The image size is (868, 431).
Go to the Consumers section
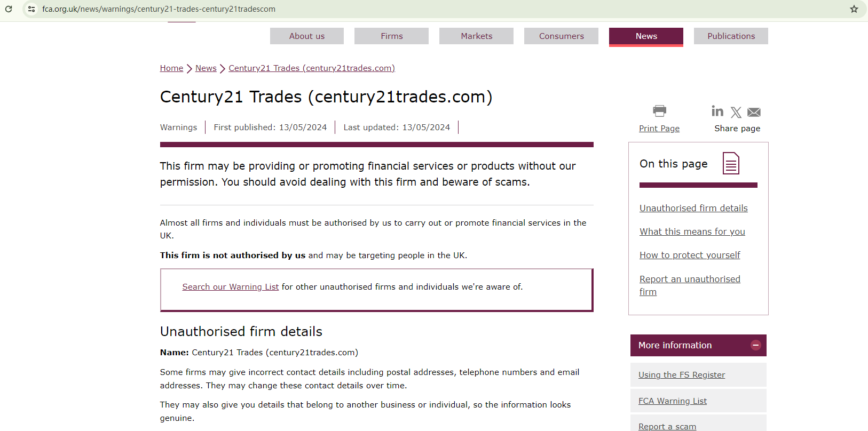pyautogui.click(x=561, y=36)
